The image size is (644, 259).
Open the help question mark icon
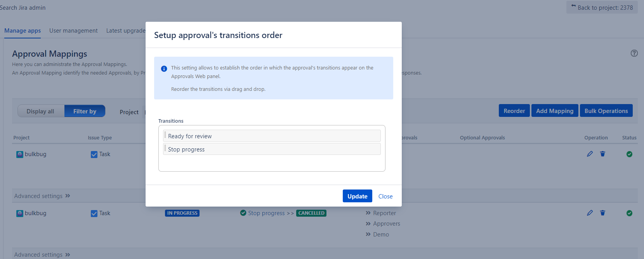(634, 54)
